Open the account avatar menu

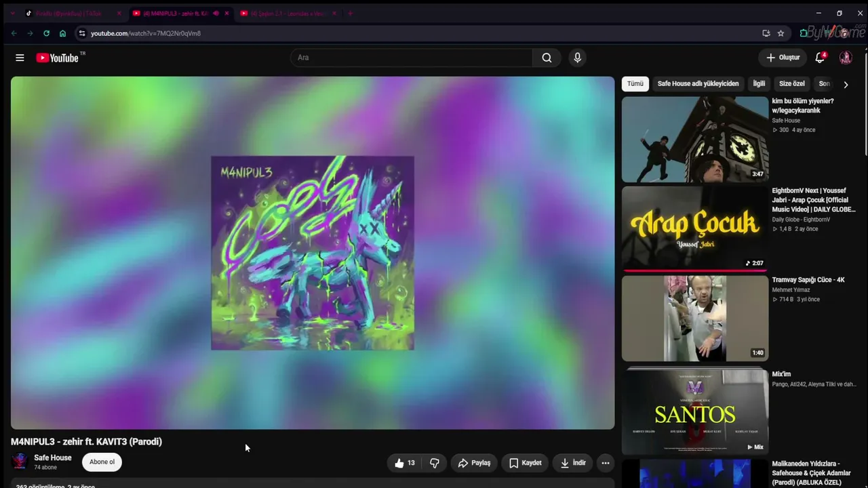846,58
